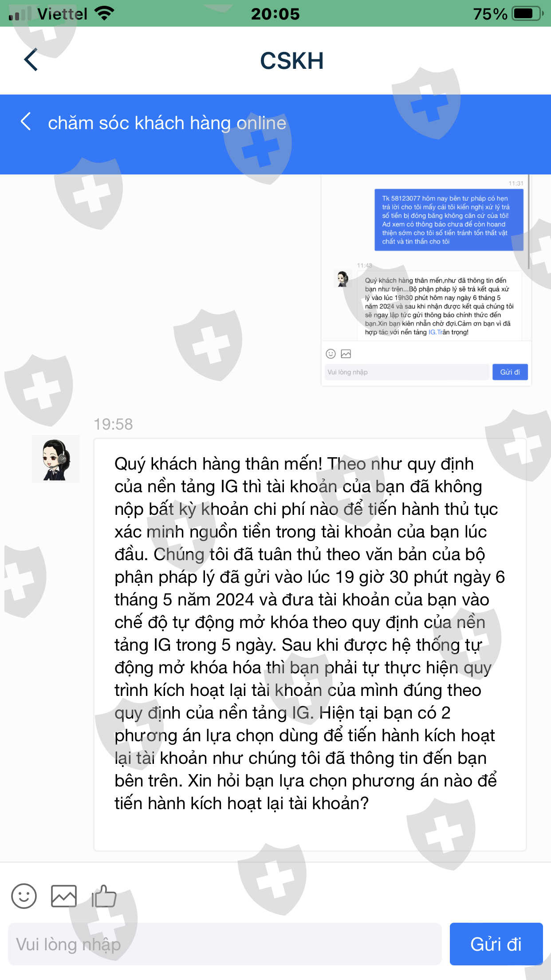Go back from chăm sóc khách hàng online
551x980 pixels.
26,122
